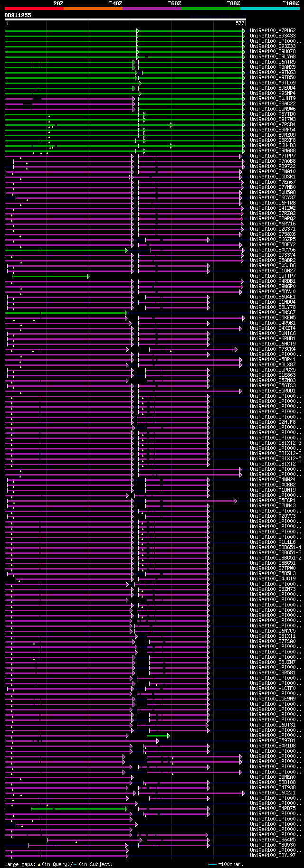Viewport: 304px width, 868px height.
Task: Click the white query sequence ruler bar
Action: point(125,19)
